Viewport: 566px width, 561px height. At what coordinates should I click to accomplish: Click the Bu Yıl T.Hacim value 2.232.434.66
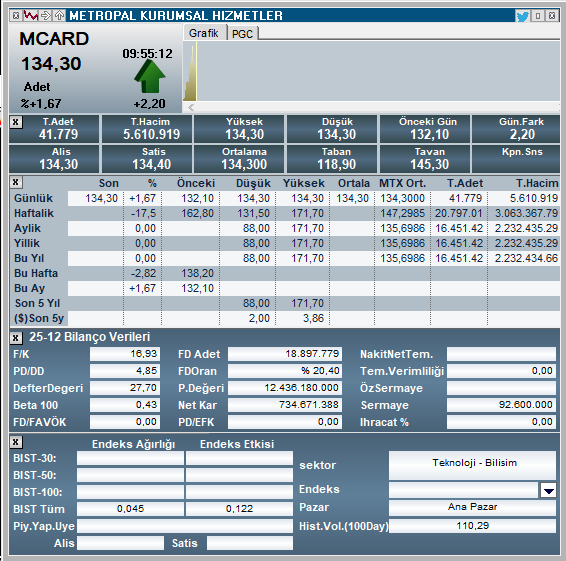tap(526, 258)
